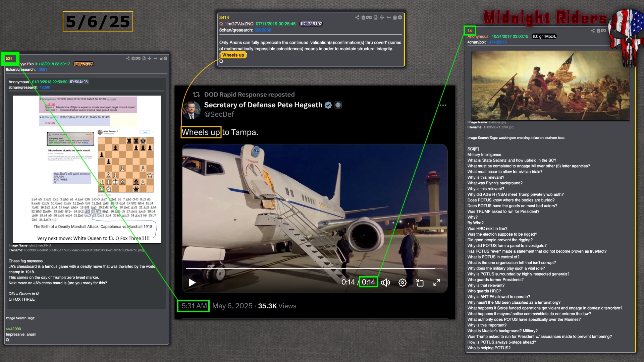Click Wheels up to Tampa tweet text
Image resolution: width=644 pixels, height=362 pixels.
pos(220,132)
